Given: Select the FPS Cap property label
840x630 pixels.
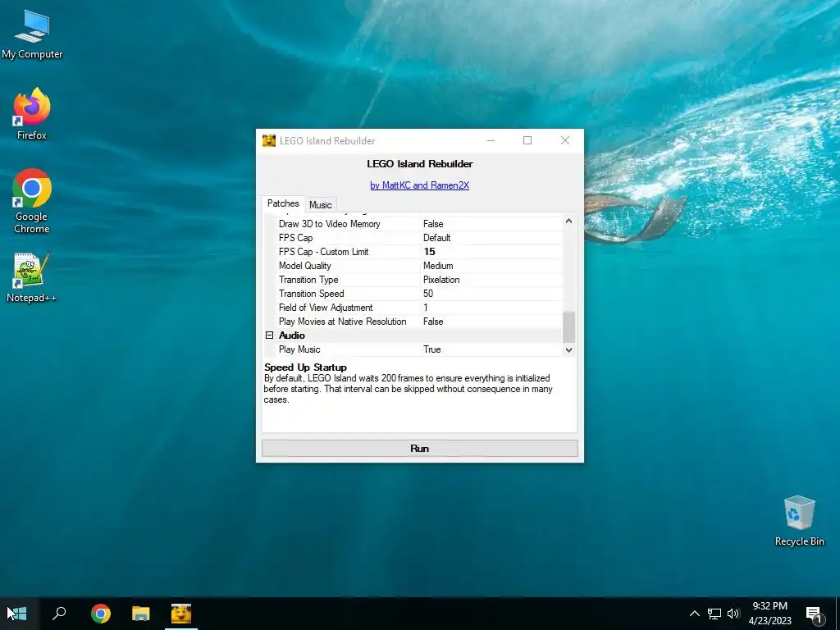Looking at the screenshot, I should pyautogui.click(x=295, y=238).
